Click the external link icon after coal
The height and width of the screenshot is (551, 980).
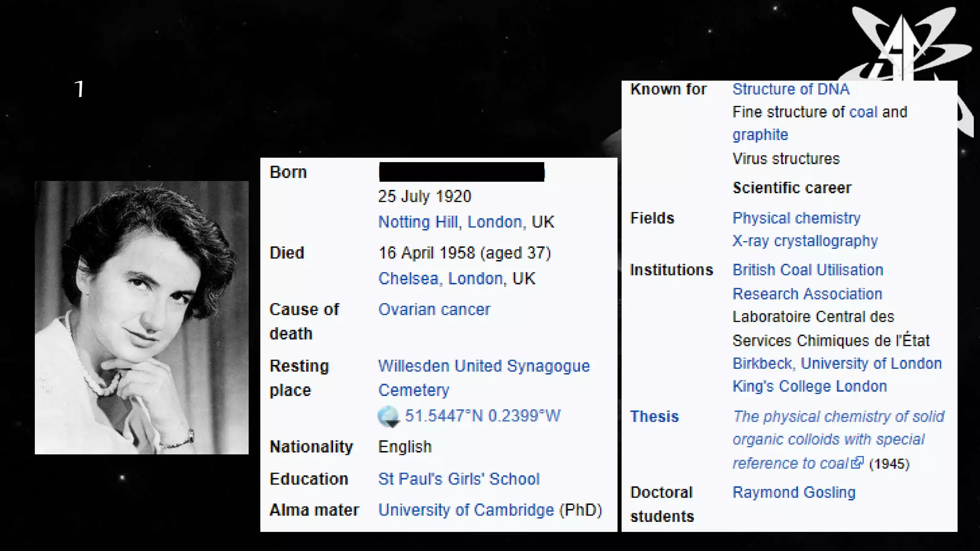click(857, 463)
